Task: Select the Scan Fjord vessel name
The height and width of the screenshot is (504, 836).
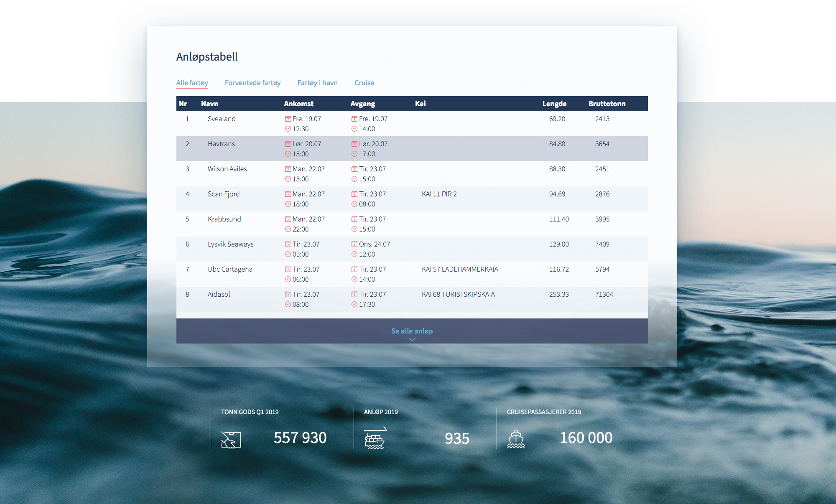Action: tap(224, 194)
